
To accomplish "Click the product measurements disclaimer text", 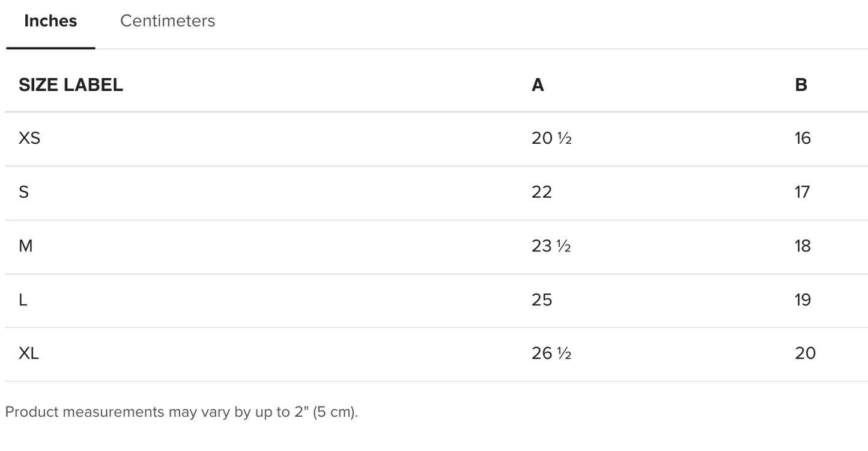I will [x=181, y=413].
